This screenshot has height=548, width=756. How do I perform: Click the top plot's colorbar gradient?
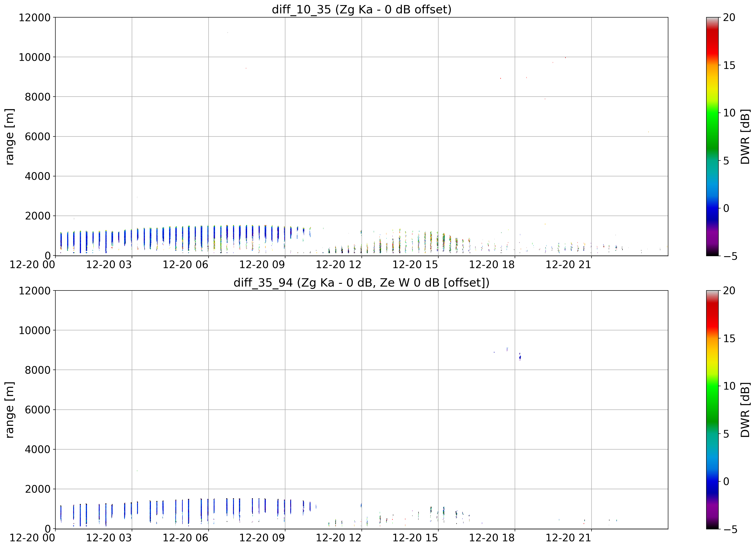pyautogui.click(x=713, y=136)
